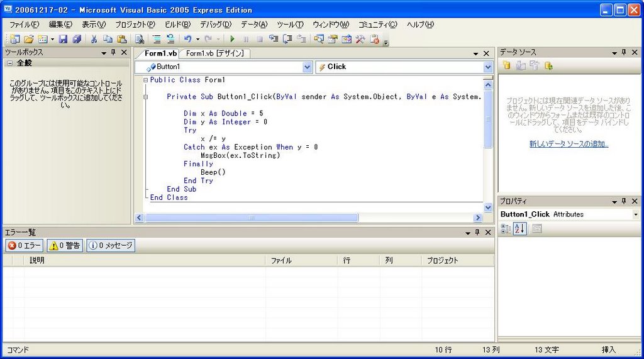Click the Break All pause icon

coord(246,39)
